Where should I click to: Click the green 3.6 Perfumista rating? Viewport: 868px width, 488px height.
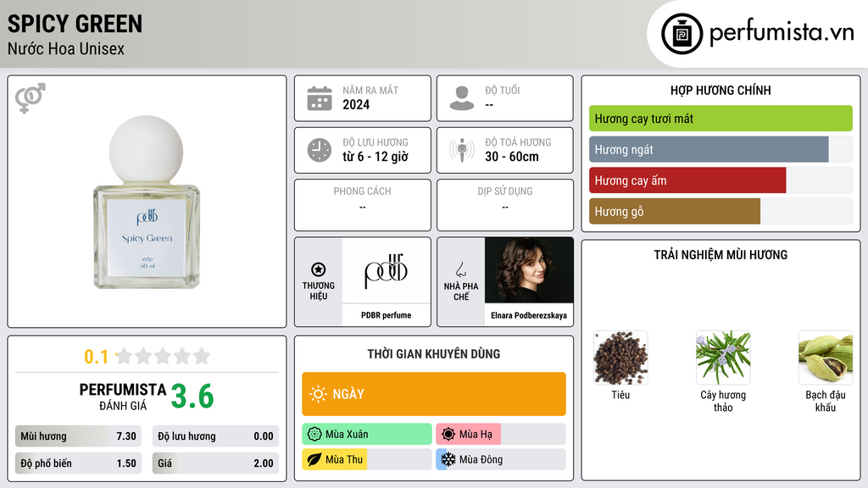[x=192, y=396]
